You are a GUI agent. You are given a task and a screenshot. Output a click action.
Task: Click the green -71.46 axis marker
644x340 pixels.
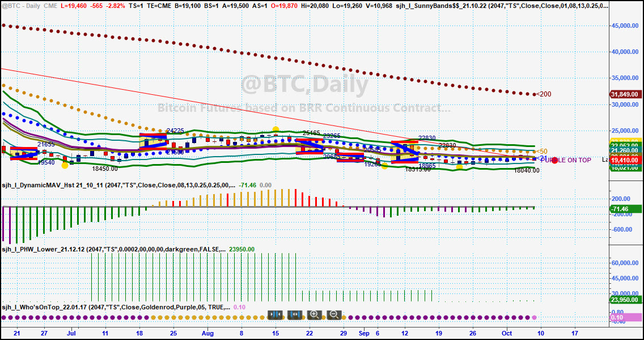click(x=624, y=209)
